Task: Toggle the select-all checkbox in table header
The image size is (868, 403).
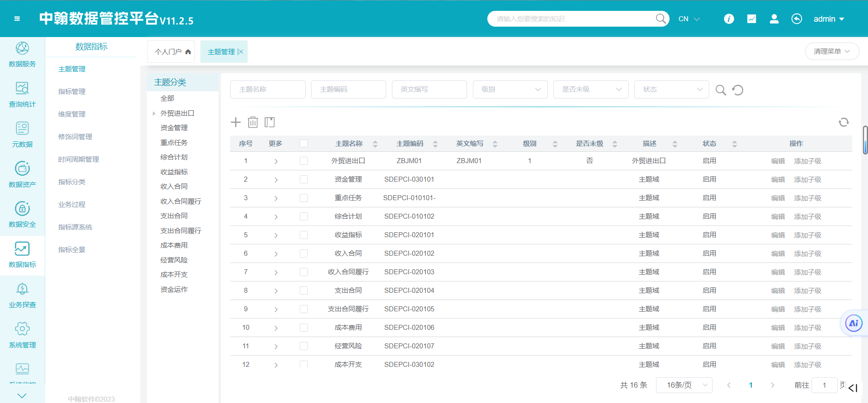Action: coord(304,143)
